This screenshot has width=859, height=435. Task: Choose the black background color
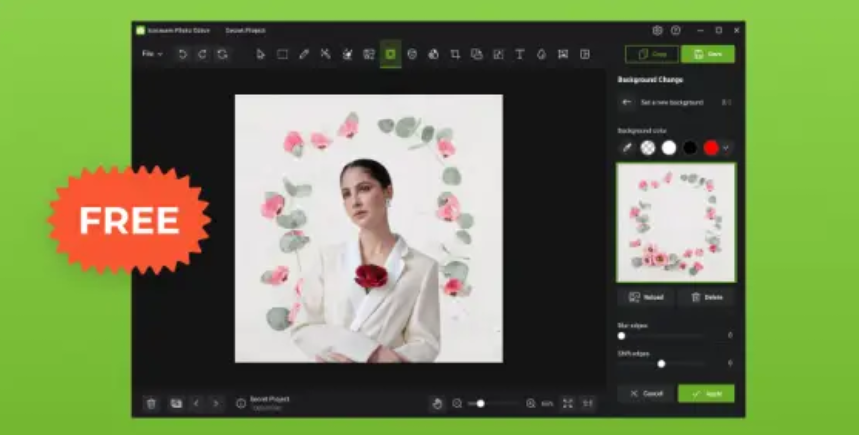point(690,148)
